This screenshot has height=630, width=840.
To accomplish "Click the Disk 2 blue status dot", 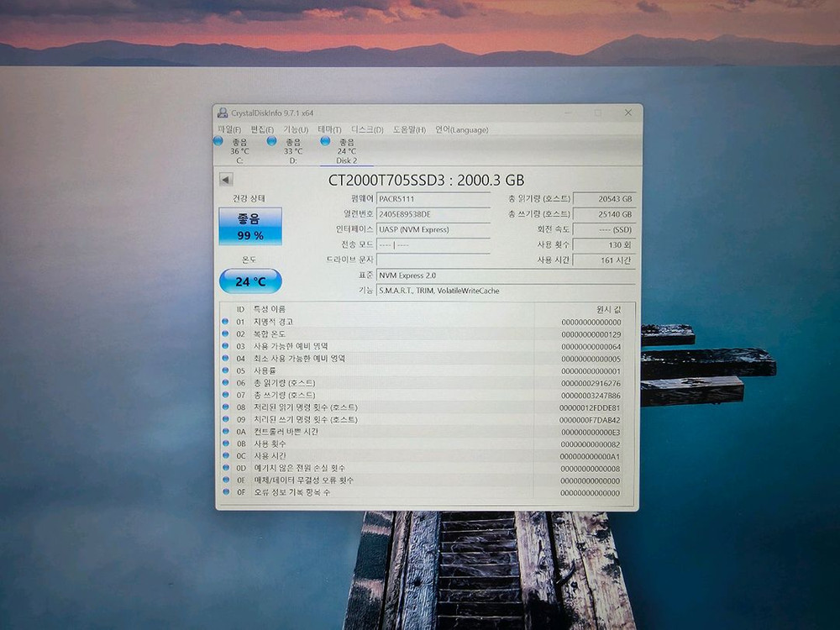I will click(327, 141).
